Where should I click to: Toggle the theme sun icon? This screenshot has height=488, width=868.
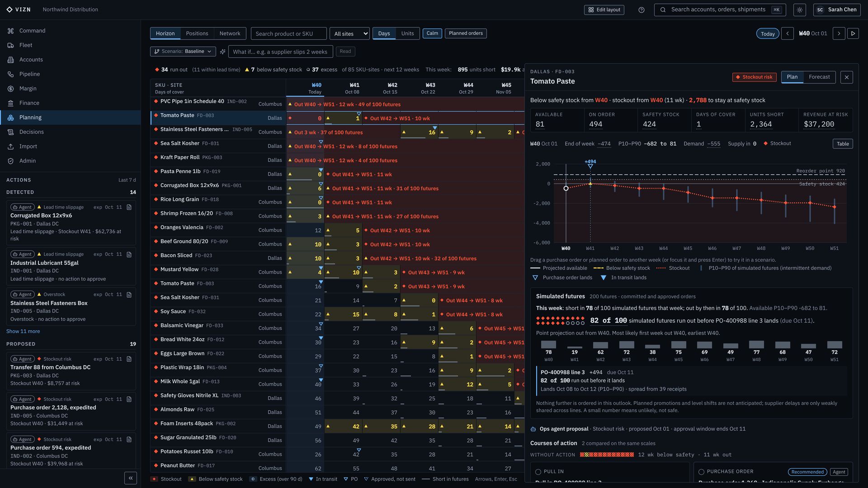[x=800, y=10]
